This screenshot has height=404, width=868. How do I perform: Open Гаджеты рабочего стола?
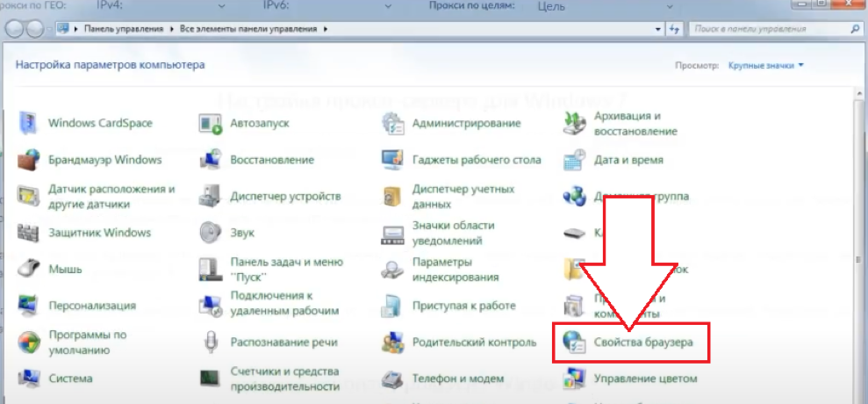[x=461, y=160]
